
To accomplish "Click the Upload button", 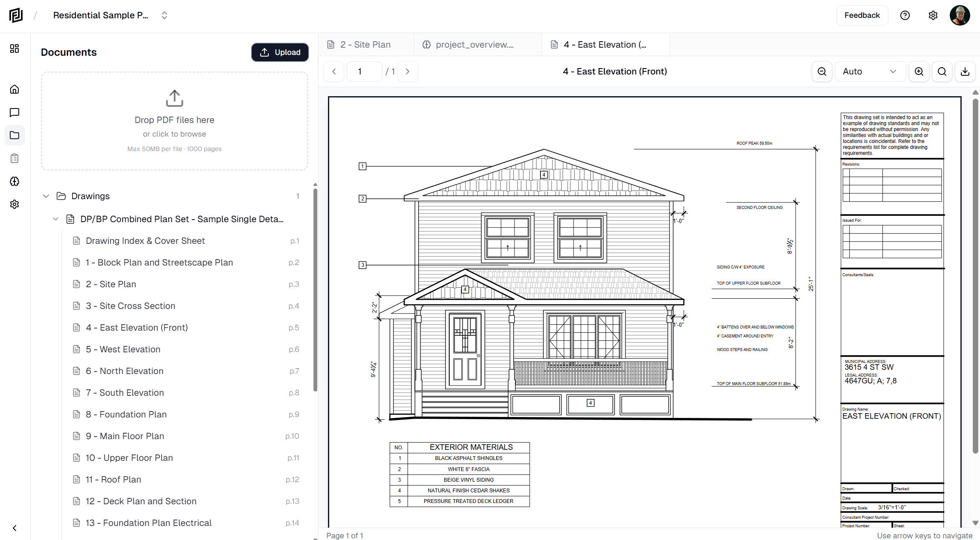I will point(280,52).
